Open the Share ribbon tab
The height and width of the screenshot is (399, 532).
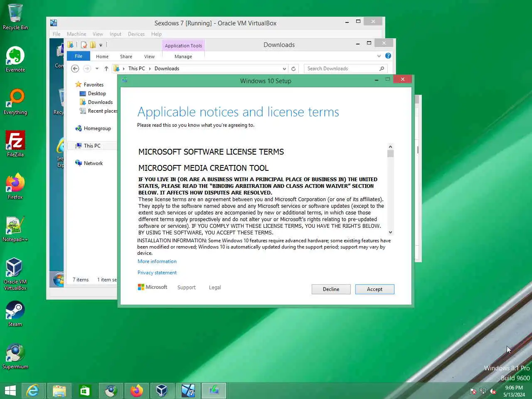pyautogui.click(x=126, y=57)
